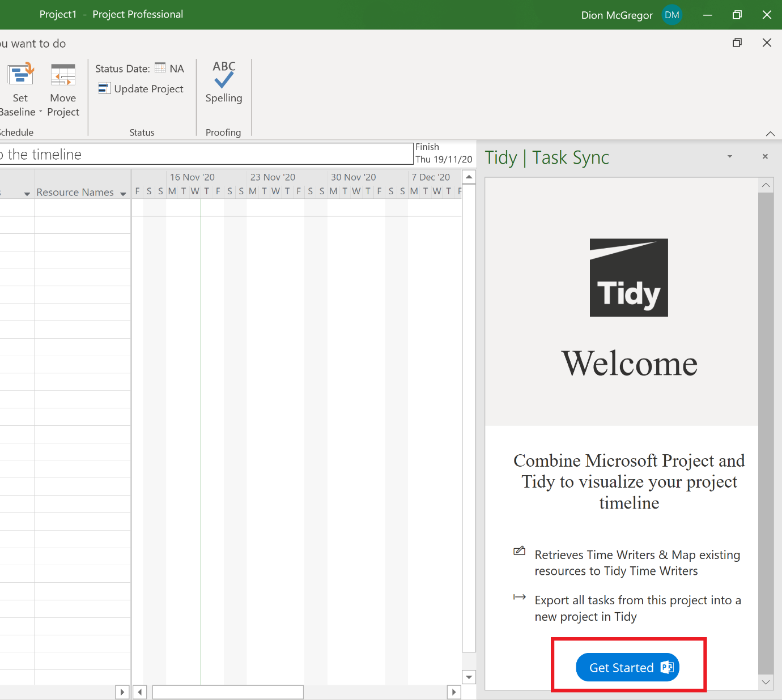
Task: Click the Set Baseline icon
Action: coord(20,74)
